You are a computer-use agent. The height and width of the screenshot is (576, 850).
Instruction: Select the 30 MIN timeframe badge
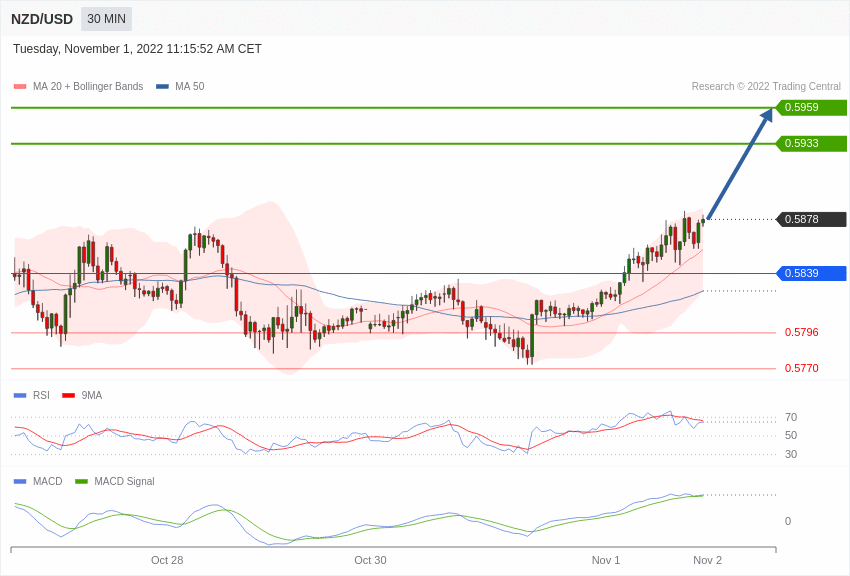point(106,19)
